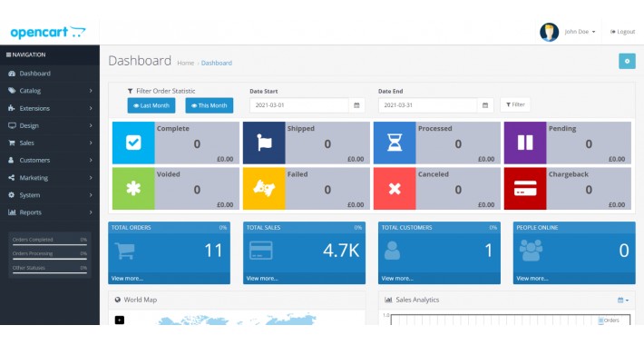Click the Sales Analytics chart icon
The width and height of the screenshot is (644, 345).
pos(388,300)
